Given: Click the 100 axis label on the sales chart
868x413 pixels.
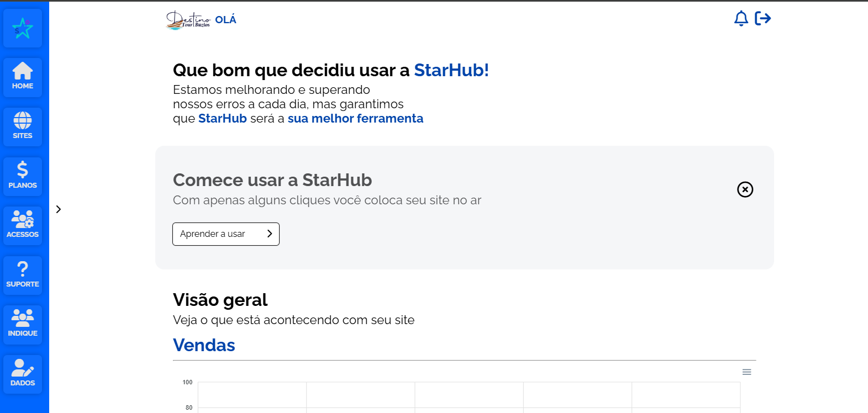Looking at the screenshot, I should pyautogui.click(x=187, y=382).
